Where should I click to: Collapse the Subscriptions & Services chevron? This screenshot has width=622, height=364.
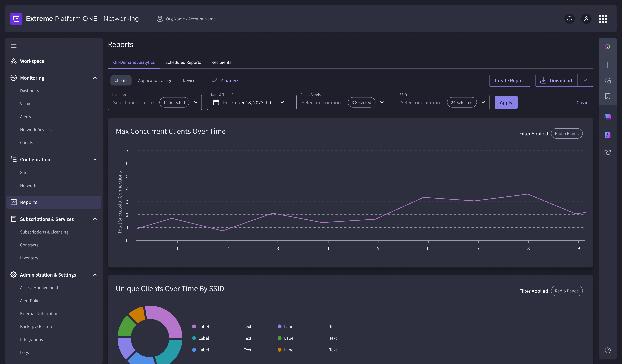pyautogui.click(x=95, y=219)
